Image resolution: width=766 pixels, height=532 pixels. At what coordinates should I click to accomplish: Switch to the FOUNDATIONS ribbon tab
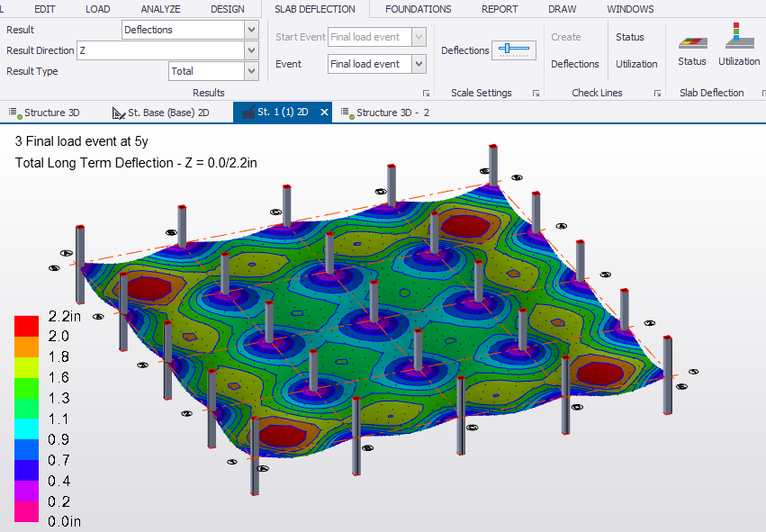(x=418, y=9)
